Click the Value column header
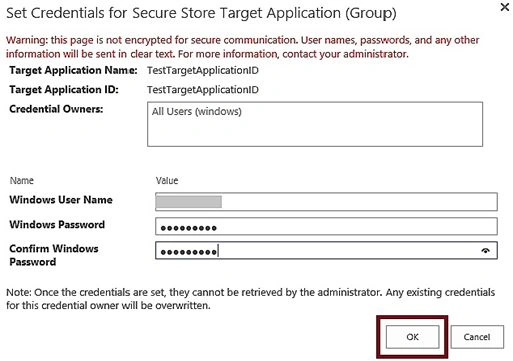The height and width of the screenshot is (361, 513). click(167, 181)
